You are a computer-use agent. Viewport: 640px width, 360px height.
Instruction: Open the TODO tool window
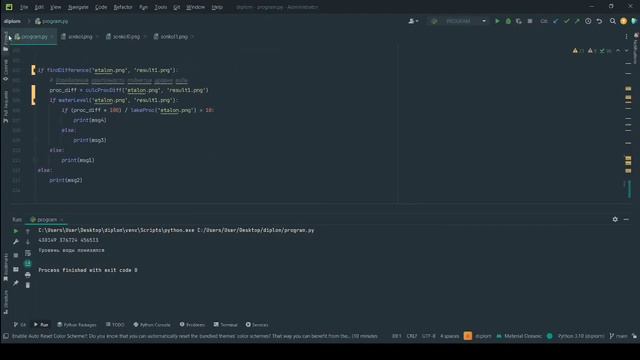point(115,324)
